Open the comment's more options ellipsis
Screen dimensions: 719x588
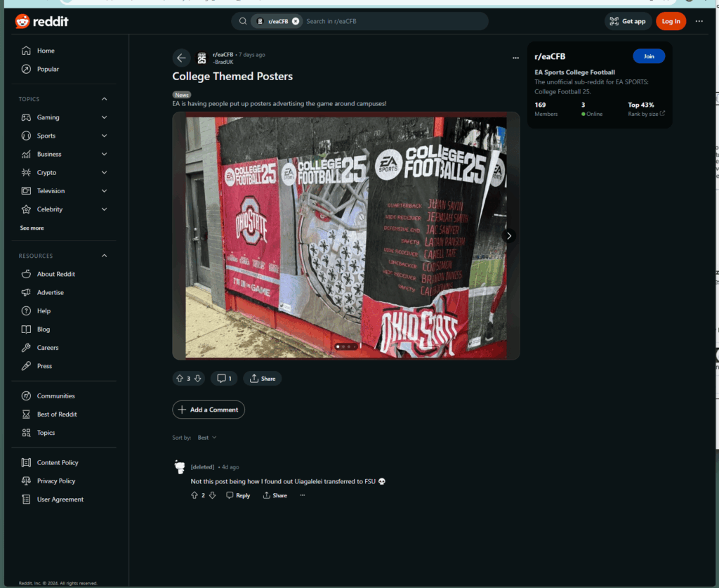coord(303,495)
